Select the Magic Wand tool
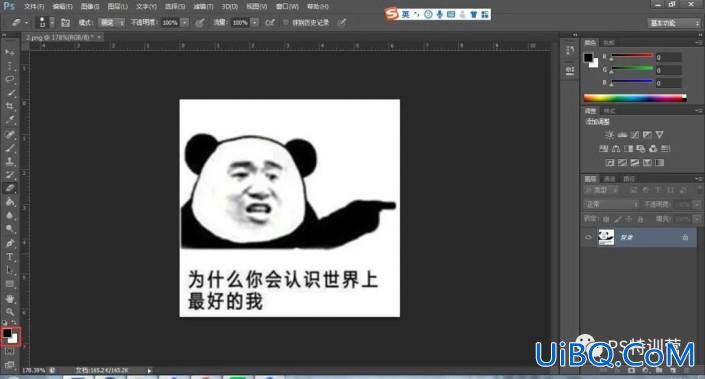705x379 pixels. pyautogui.click(x=9, y=93)
